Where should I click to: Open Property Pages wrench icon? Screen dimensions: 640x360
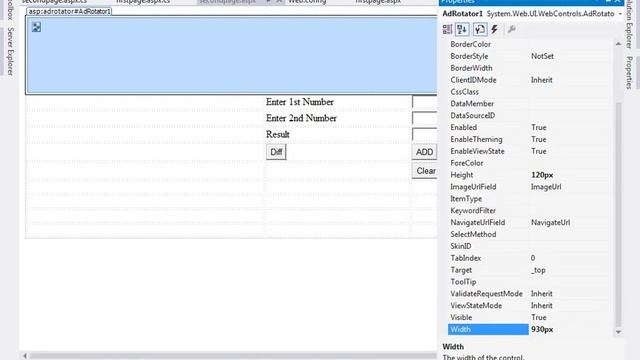(x=511, y=29)
